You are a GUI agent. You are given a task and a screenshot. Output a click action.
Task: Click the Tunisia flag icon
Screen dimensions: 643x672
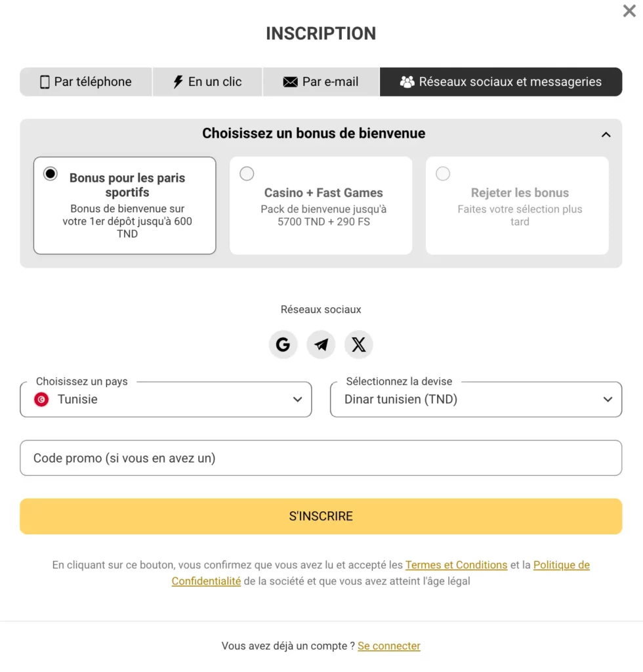click(41, 399)
